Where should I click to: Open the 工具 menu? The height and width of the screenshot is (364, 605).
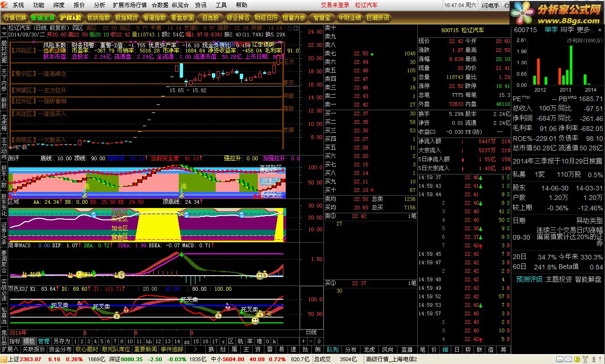click(x=221, y=5)
